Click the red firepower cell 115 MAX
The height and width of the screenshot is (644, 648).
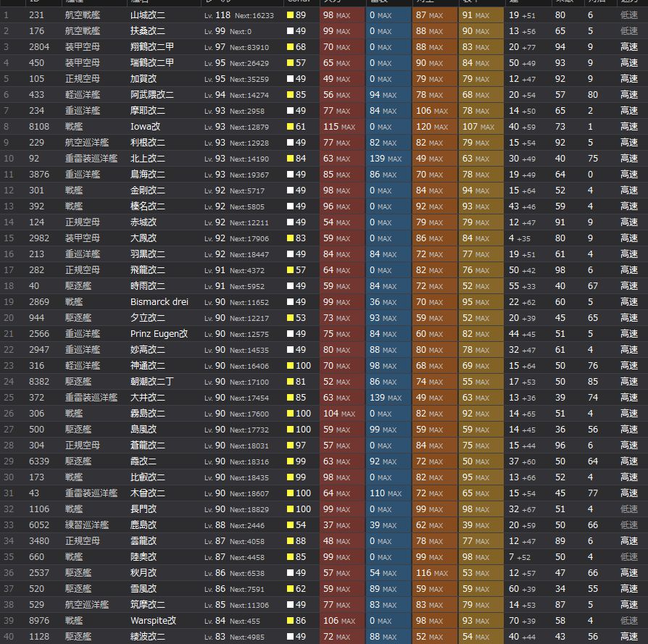point(342,127)
